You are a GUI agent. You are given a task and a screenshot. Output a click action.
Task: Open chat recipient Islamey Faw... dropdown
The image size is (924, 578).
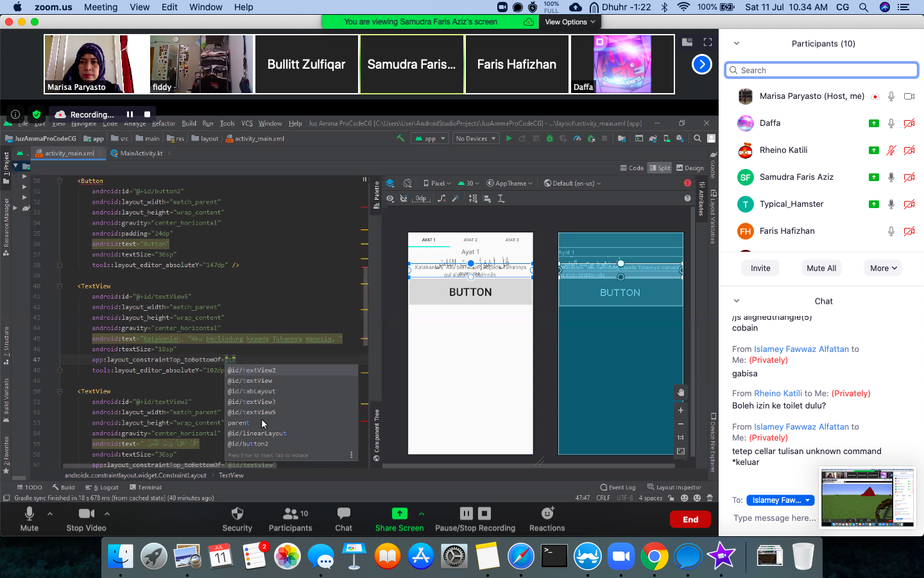[x=780, y=500]
